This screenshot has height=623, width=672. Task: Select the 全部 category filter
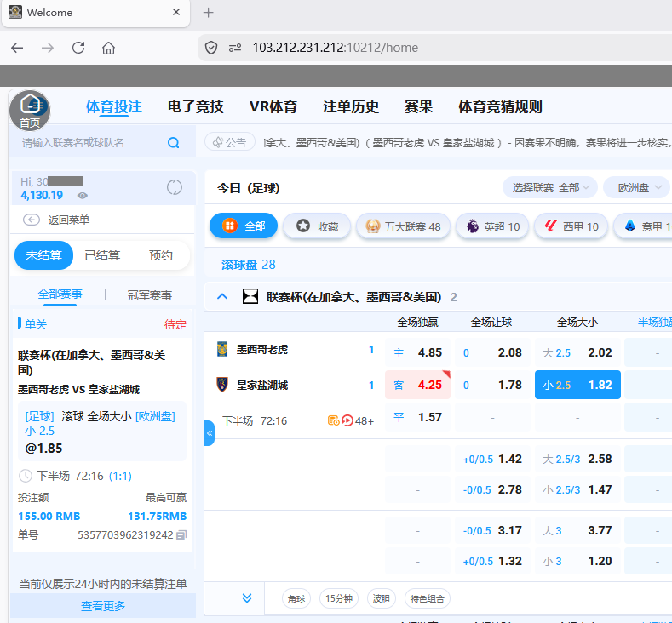pyautogui.click(x=244, y=226)
